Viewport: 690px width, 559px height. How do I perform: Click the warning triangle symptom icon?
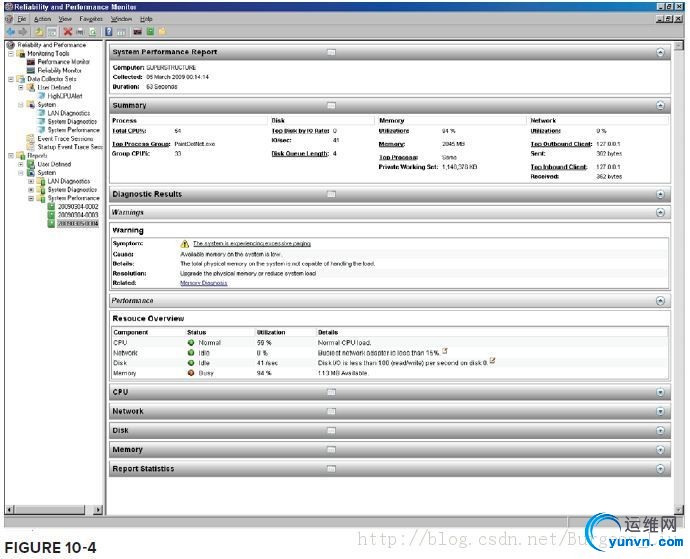tap(184, 243)
